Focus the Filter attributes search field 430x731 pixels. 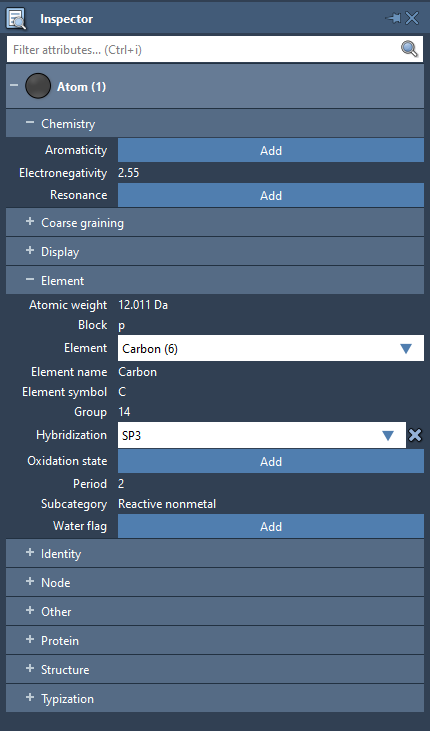pos(204,49)
